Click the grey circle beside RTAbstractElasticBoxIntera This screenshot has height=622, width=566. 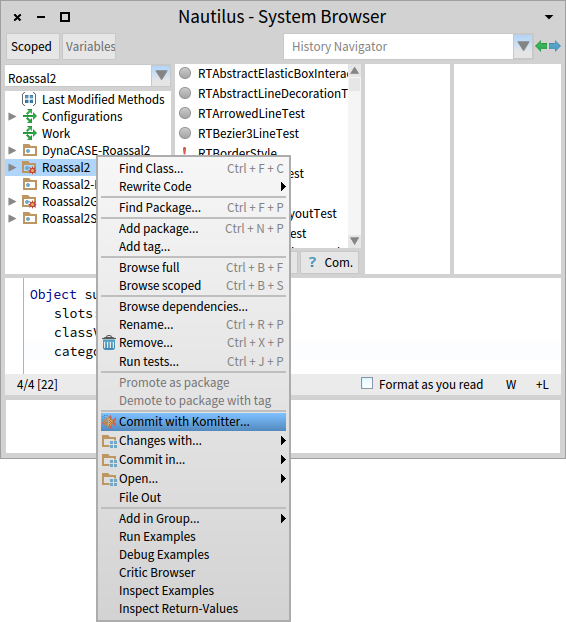pos(185,73)
